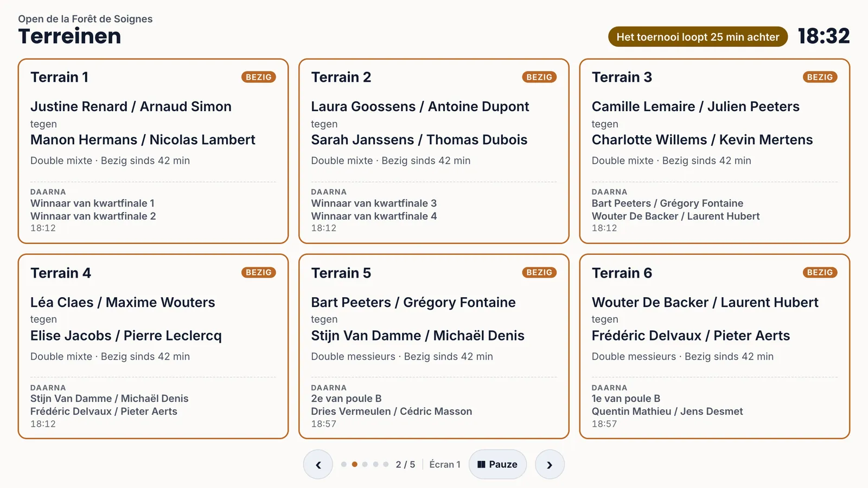Open the Terrain 1 card title
868x488 pixels.
[60, 77]
